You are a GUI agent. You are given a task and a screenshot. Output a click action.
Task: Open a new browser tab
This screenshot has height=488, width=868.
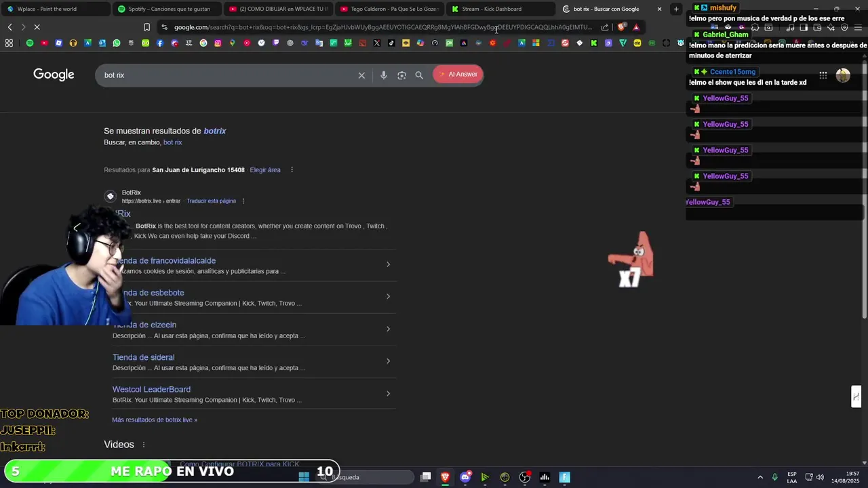pyautogui.click(x=676, y=9)
